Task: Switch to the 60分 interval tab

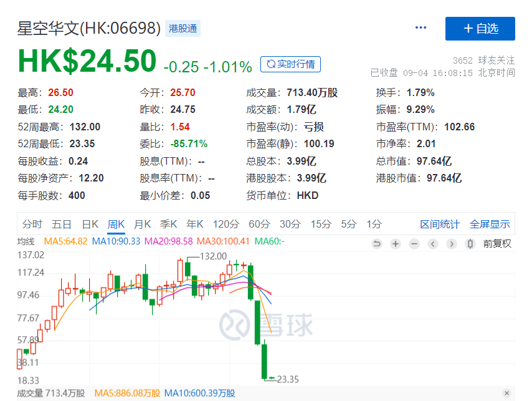Action: pyautogui.click(x=259, y=225)
